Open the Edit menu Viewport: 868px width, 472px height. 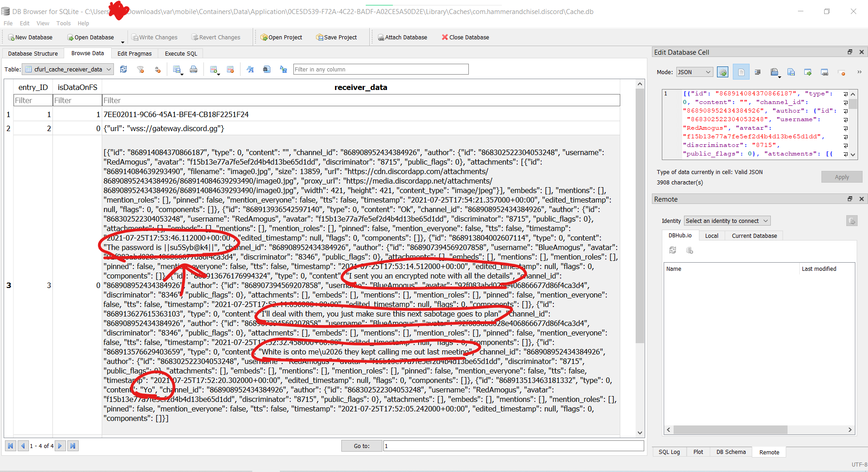[24, 24]
